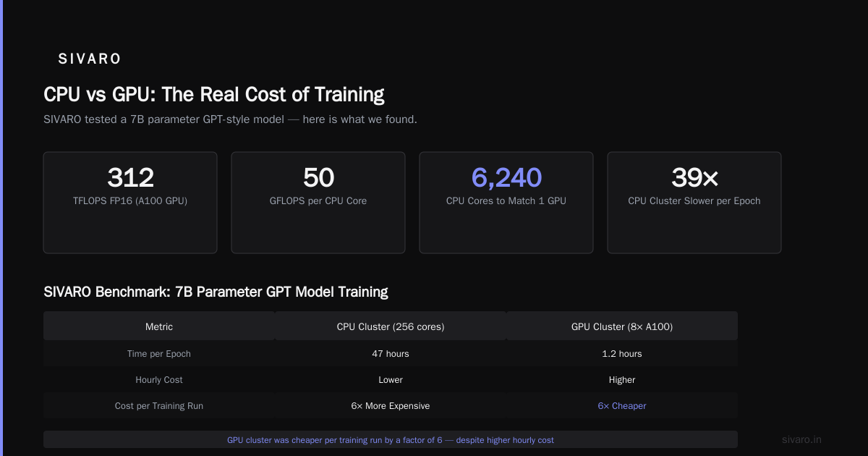The height and width of the screenshot is (456, 868).
Task: Select the Cost per Training Run row label
Action: click(x=159, y=406)
